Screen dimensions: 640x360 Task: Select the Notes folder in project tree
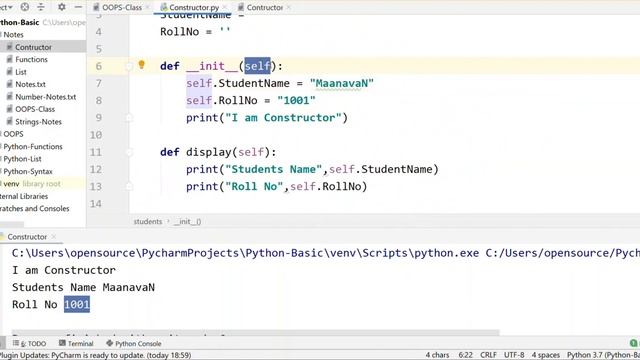pyautogui.click(x=13, y=35)
